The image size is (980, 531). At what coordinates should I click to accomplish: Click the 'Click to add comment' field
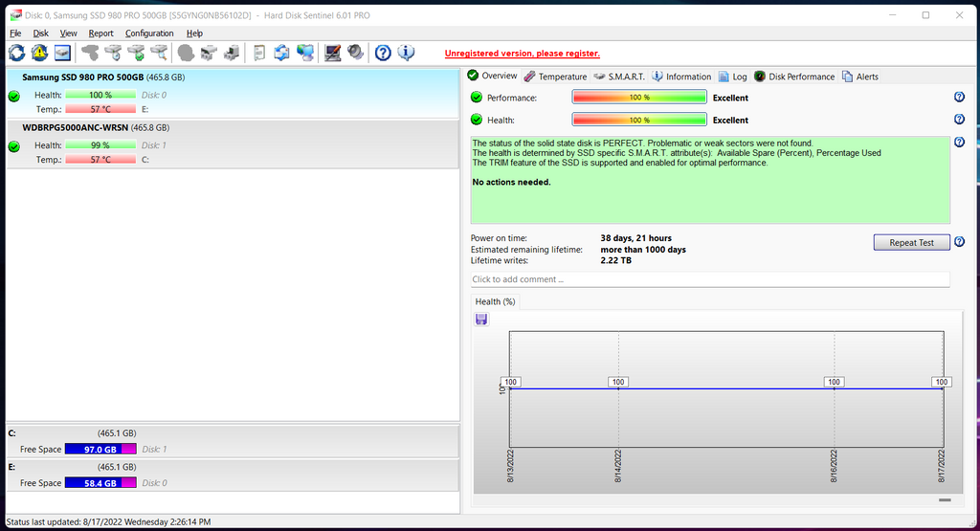point(709,279)
